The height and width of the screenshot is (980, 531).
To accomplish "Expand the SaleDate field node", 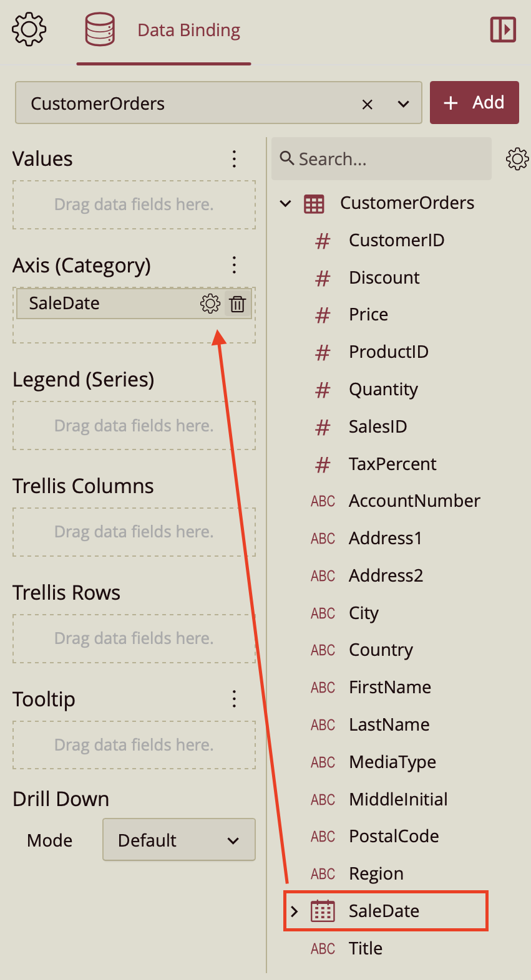I will (x=295, y=911).
